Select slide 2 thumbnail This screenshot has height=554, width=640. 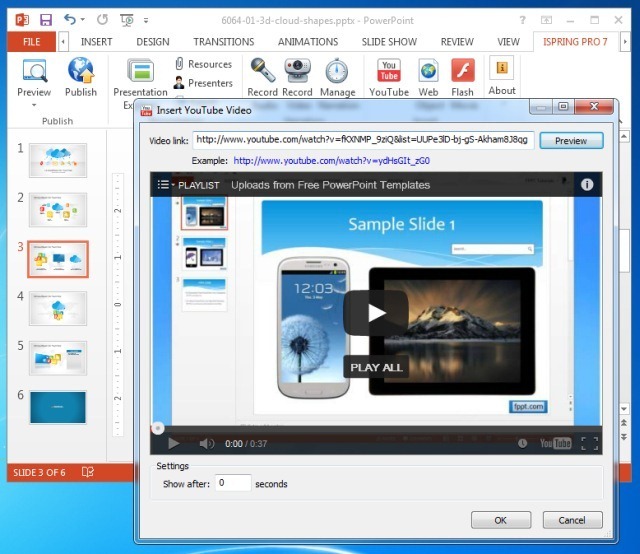point(58,210)
